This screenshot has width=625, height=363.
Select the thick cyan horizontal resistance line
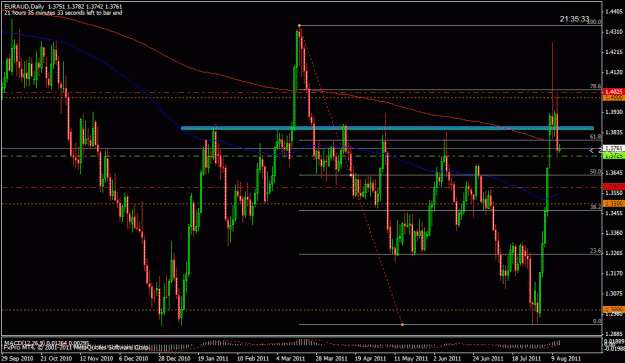coord(387,128)
